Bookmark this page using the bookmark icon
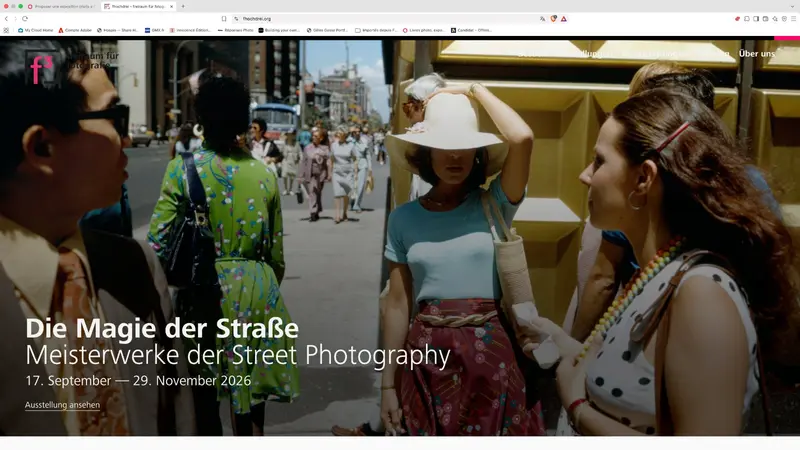 224,19
